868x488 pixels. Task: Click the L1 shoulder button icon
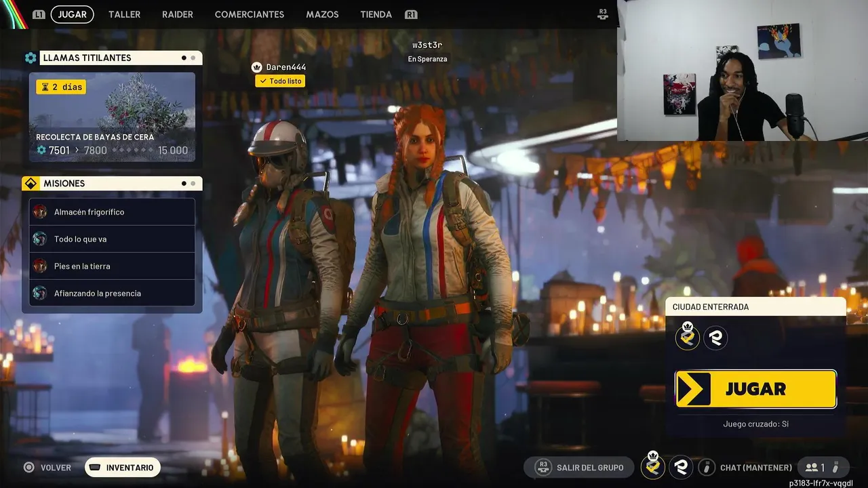point(39,14)
